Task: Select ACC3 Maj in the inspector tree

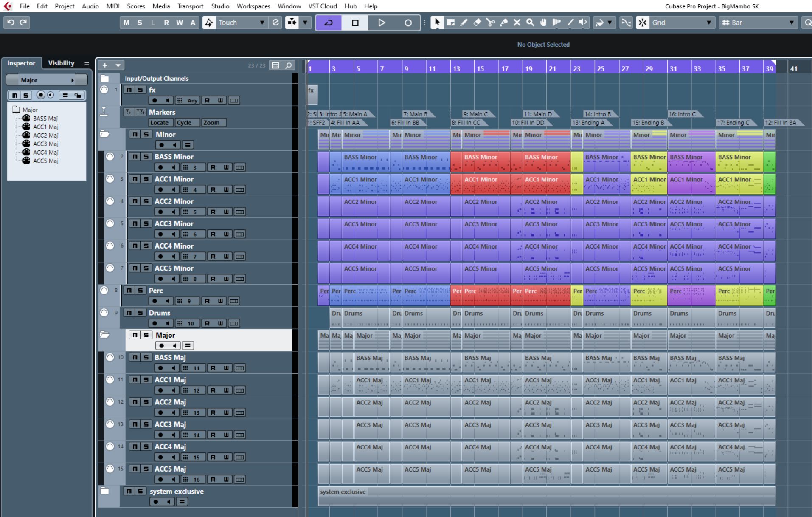Action: (x=45, y=144)
